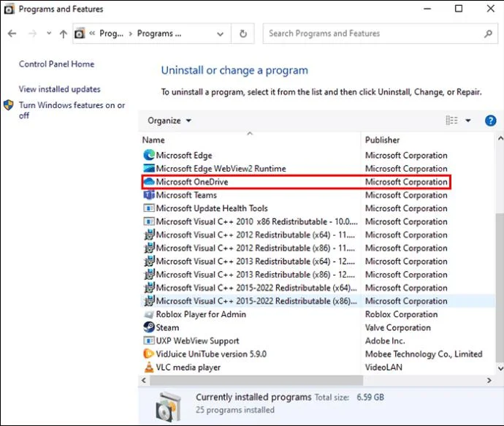Click the Microsoft Edge program icon
504x426 pixels.
(149, 156)
